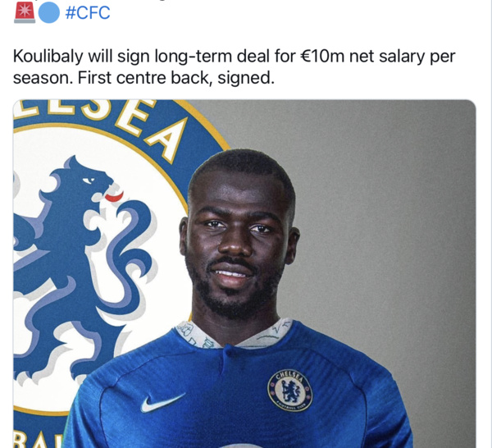492x448 pixels.
Task: Click the Nike swoosh on the jersey
Action: click(x=162, y=403)
